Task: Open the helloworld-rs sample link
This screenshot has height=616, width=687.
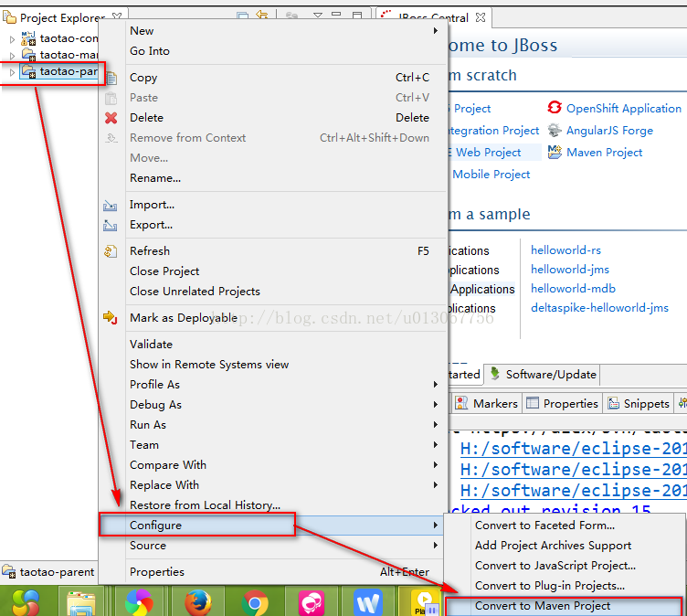Action: pos(565,250)
